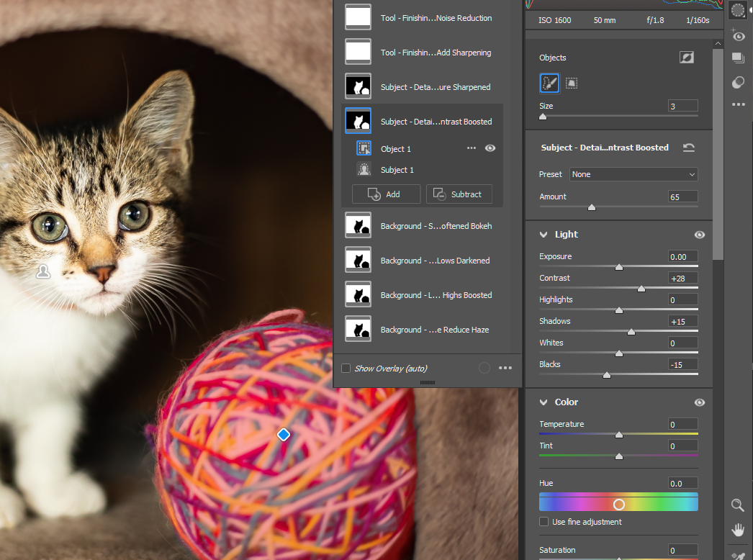Viewport: 753px width, 560px height.
Task: Toggle visibility of Light panel edits
Action: [x=699, y=235]
